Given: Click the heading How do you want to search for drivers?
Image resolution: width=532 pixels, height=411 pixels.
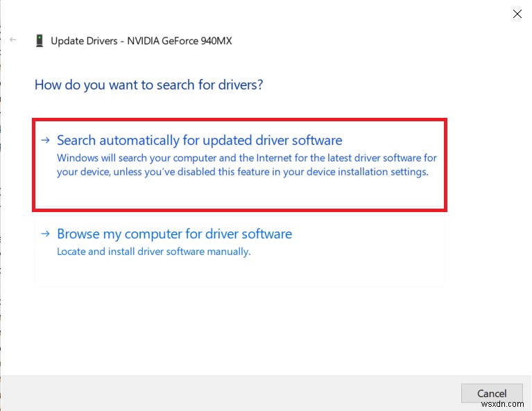Looking at the screenshot, I should pos(148,85).
